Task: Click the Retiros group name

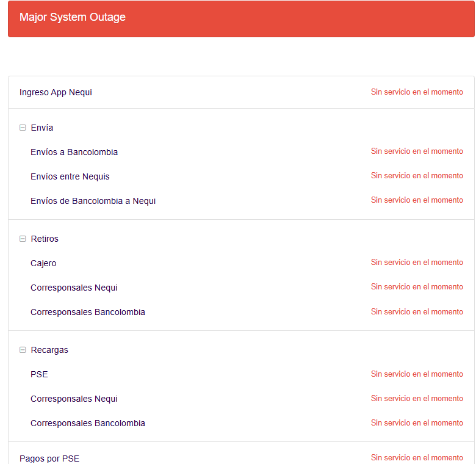Action: point(45,239)
